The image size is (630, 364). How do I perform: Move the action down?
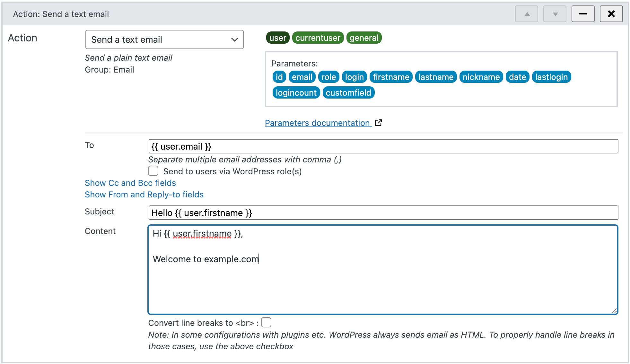pos(555,14)
